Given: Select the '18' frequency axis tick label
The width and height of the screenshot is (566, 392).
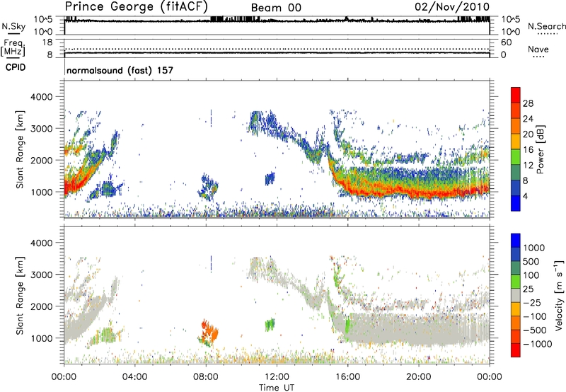Looking at the screenshot, I should (47, 42).
